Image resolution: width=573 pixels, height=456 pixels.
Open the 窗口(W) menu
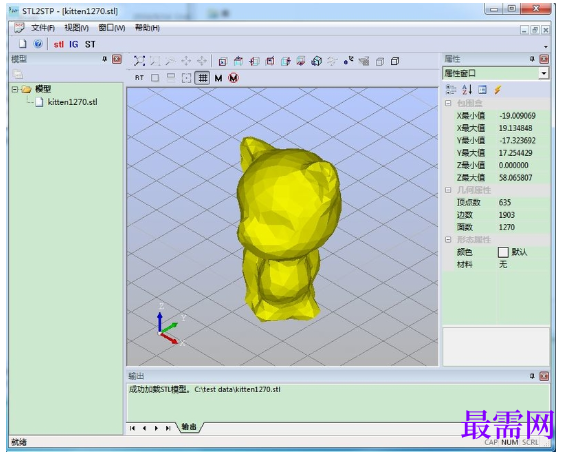112,28
